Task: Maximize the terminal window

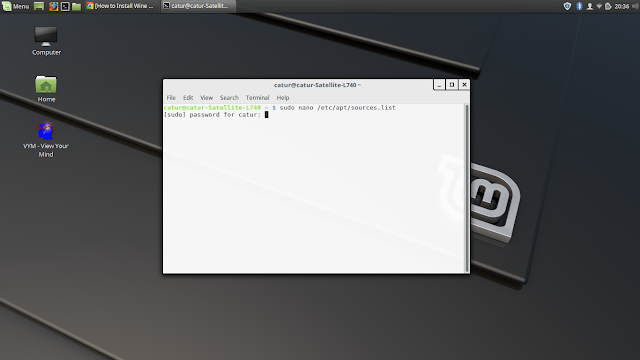Action: [x=452, y=84]
